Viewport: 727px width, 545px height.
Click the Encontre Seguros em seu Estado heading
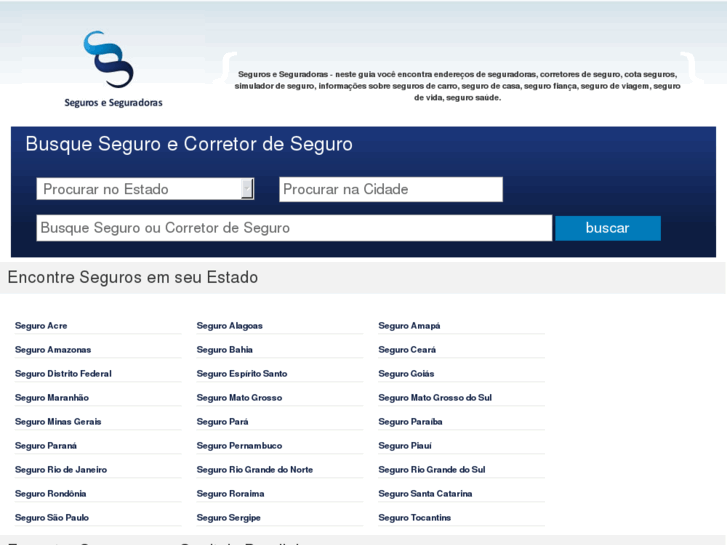click(133, 277)
